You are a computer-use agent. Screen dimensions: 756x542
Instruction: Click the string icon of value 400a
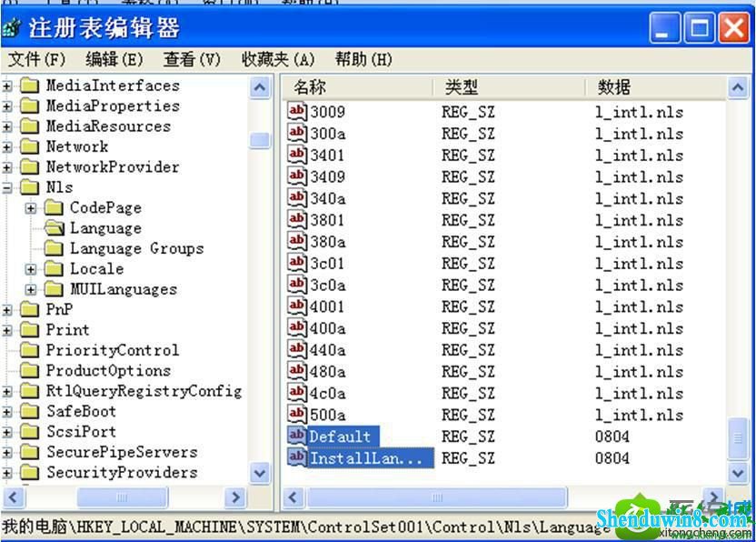pyautogui.click(x=297, y=328)
